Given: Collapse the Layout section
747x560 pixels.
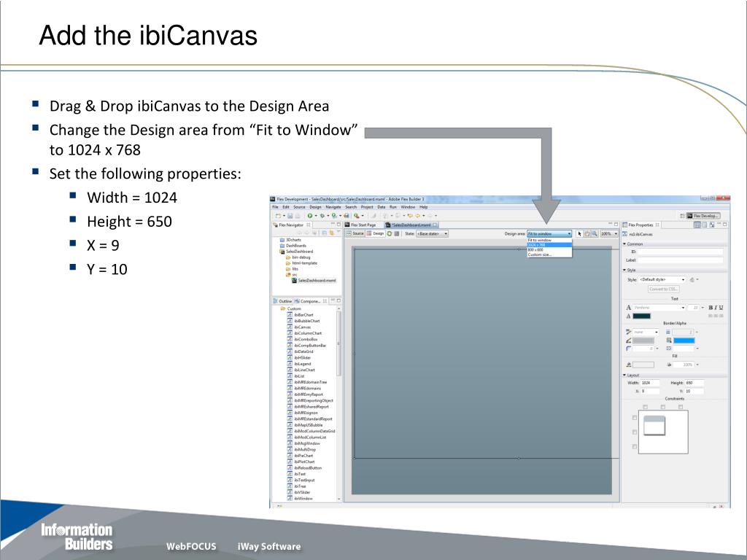Looking at the screenshot, I should [x=624, y=376].
